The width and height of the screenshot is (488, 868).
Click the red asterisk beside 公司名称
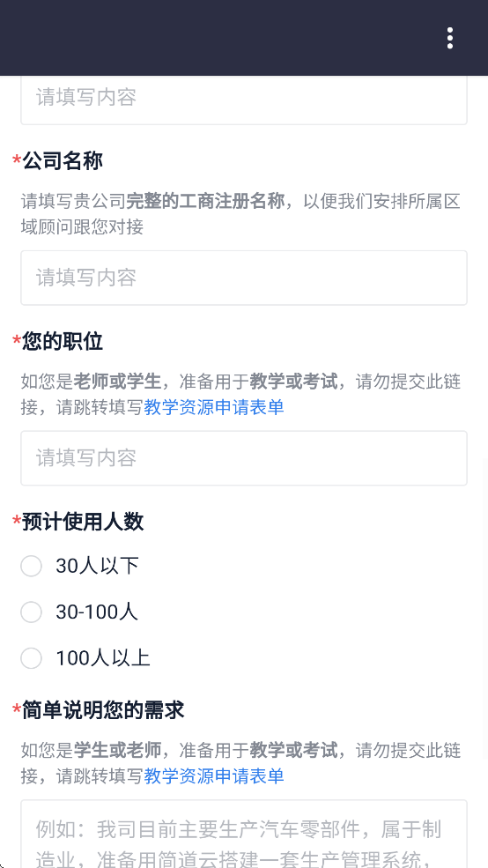(x=17, y=161)
